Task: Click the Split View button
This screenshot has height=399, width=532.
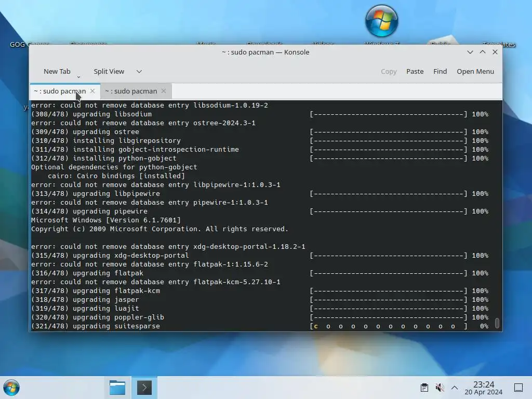Action: [x=109, y=72]
